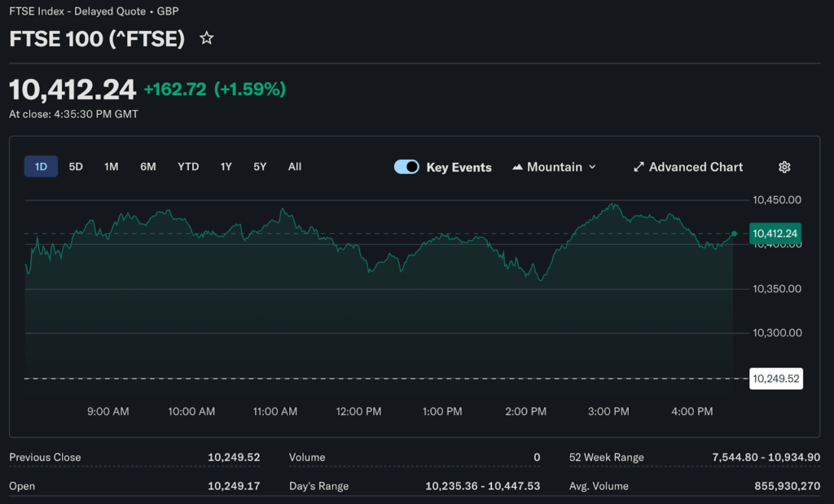834x504 pixels.
Task: Click the Advanced Chart expand arrows icon
Action: [x=639, y=167]
